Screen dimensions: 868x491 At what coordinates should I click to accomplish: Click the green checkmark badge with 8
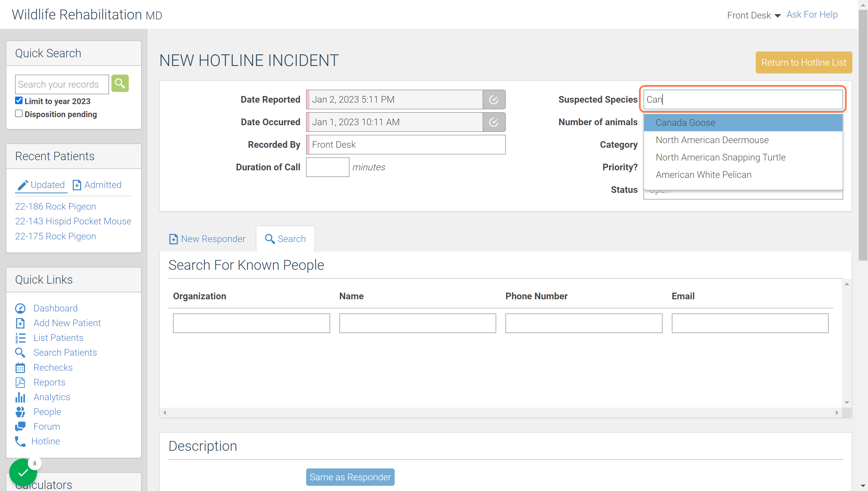coord(23,472)
